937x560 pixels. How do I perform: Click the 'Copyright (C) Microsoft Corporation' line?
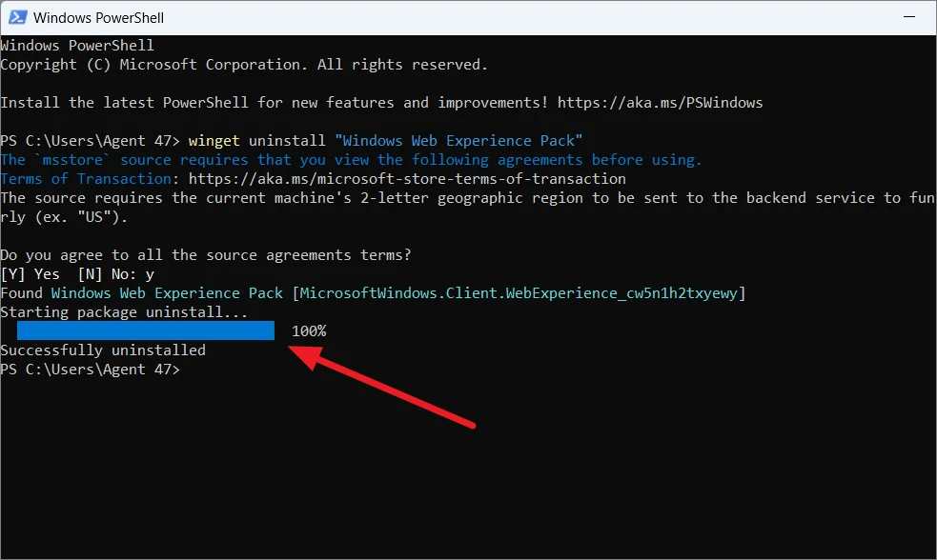(x=244, y=65)
